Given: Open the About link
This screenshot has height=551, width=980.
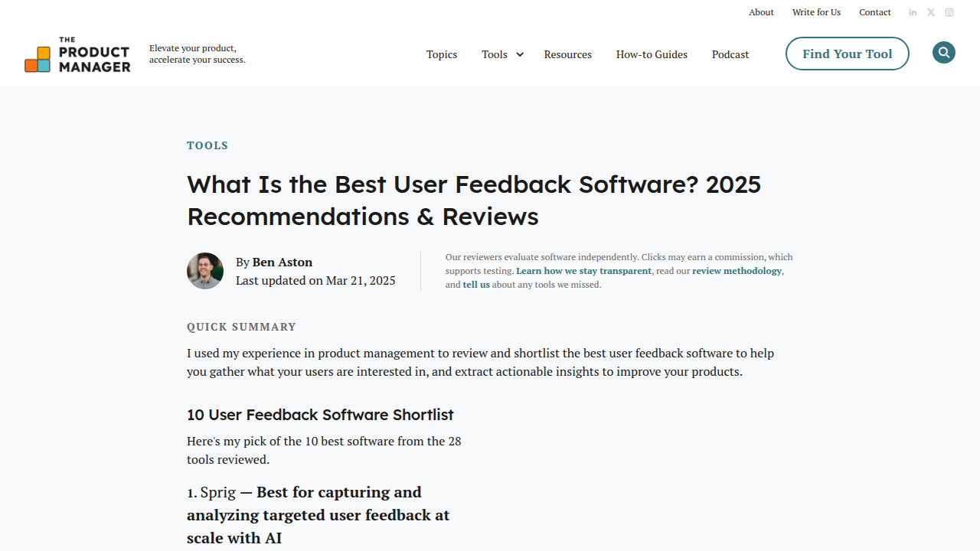Looking at the screenshot, I should pyautogui.click(x=761, y=12).
